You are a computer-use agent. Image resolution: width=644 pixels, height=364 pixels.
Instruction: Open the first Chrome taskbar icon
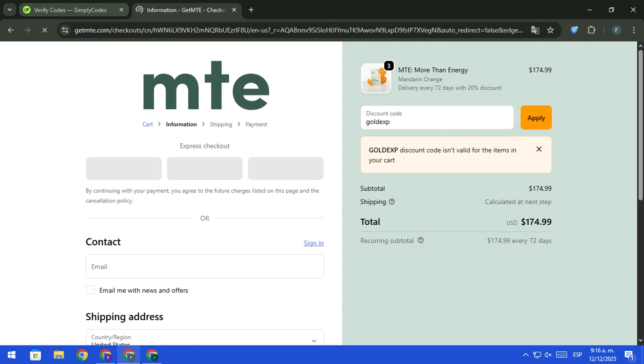[x=82, y=355]
